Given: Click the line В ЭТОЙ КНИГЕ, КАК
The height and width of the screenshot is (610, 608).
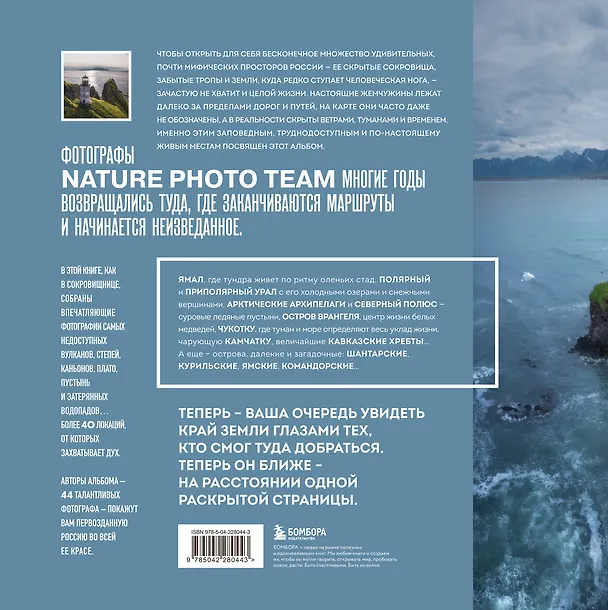Looking at the screenshot, I should (x=88, y=271).
